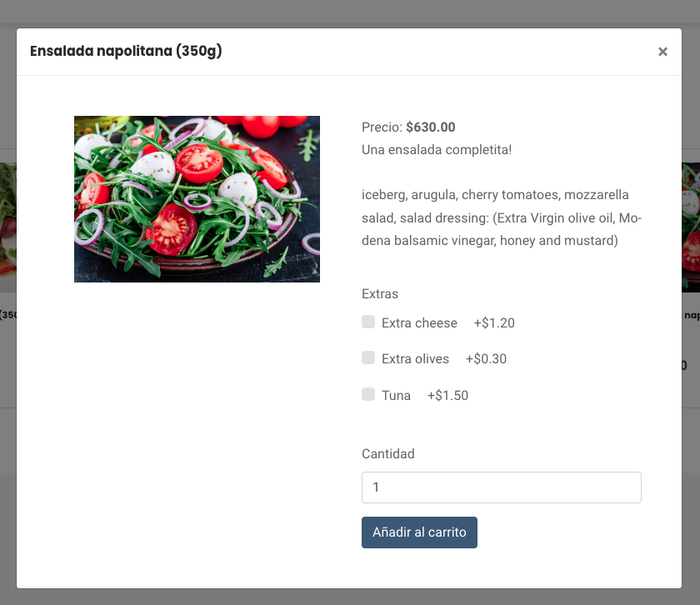Click the $630.00 price value

pos(430,127)
